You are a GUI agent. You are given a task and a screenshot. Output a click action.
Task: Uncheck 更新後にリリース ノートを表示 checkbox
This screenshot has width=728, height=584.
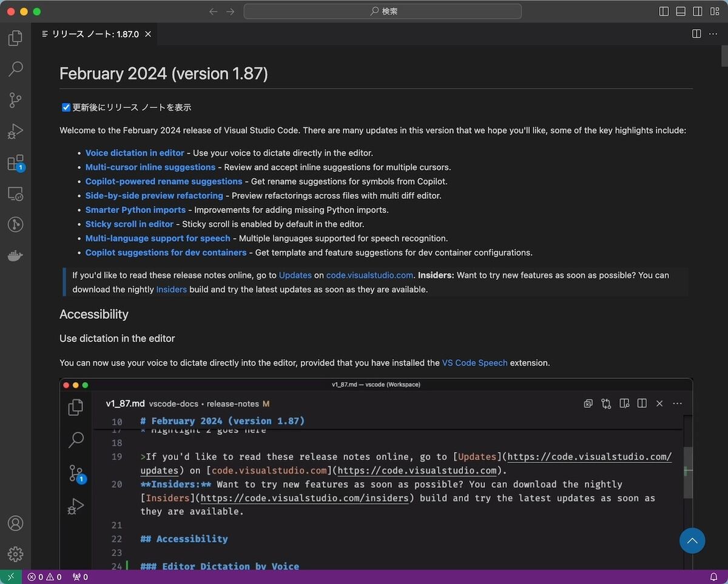click(66, 107)
